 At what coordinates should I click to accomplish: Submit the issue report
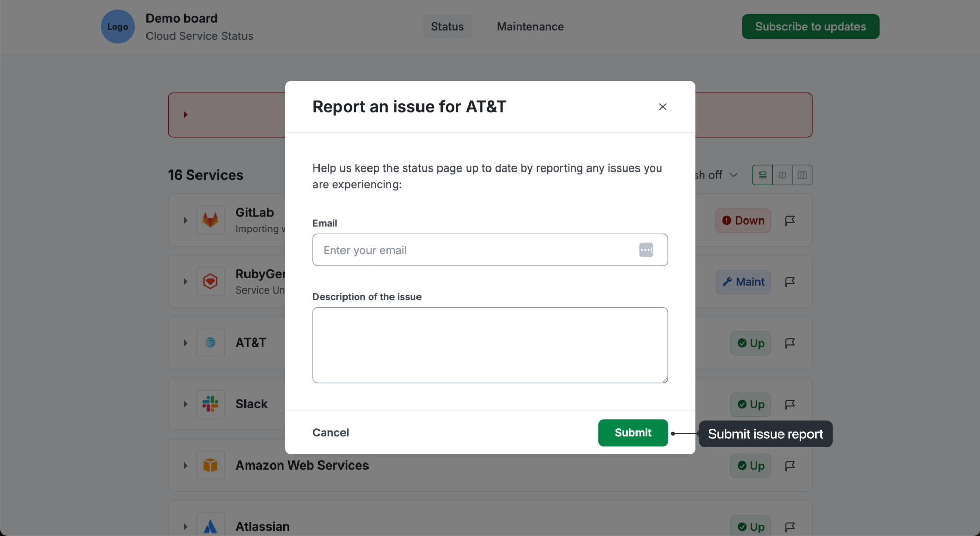point(633,433)
